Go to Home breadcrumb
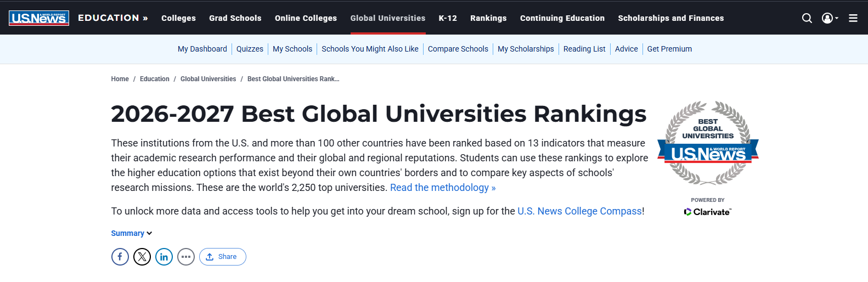868x282 pixels. [x=120, y=79]
